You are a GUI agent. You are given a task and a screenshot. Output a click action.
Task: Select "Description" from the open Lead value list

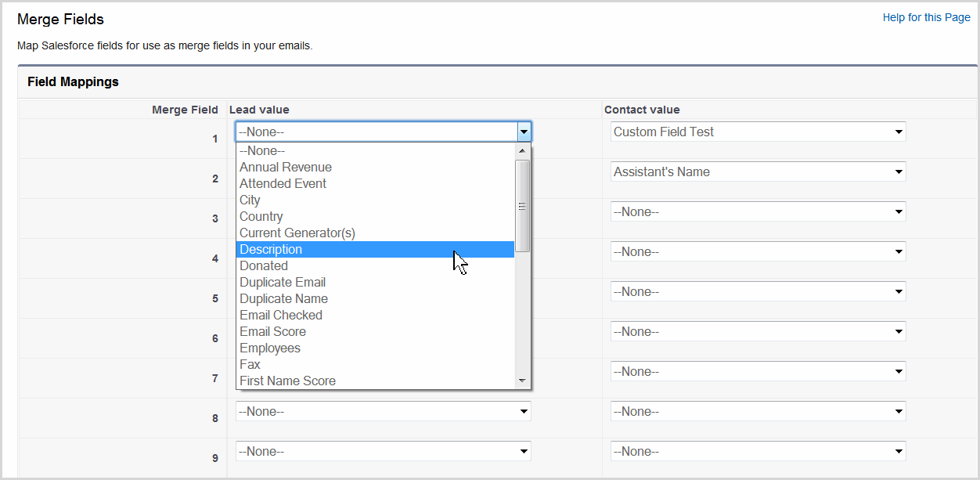271,249
